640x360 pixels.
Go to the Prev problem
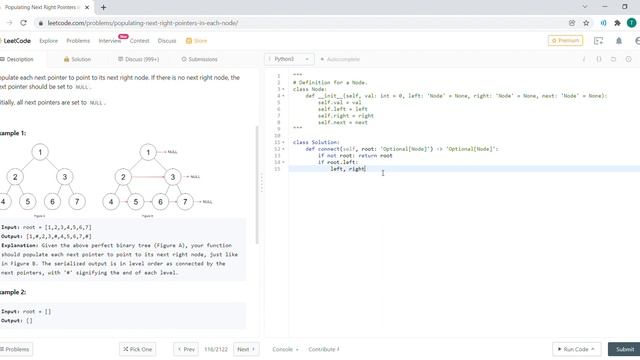[x=186, y=349]
